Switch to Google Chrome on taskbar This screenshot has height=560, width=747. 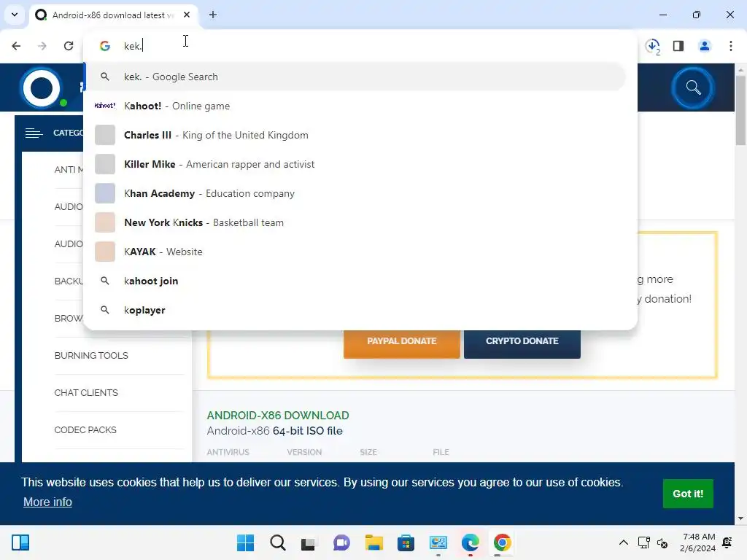click(x=502, y=542)
